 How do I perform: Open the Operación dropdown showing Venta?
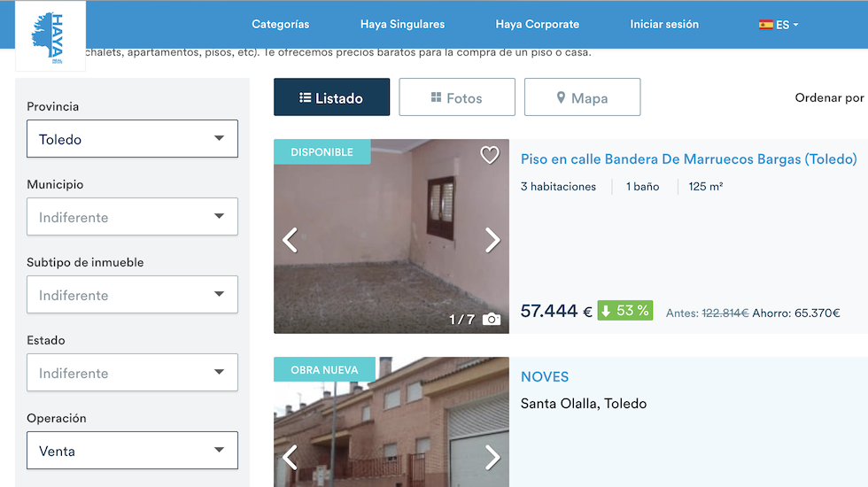point(132,451)
